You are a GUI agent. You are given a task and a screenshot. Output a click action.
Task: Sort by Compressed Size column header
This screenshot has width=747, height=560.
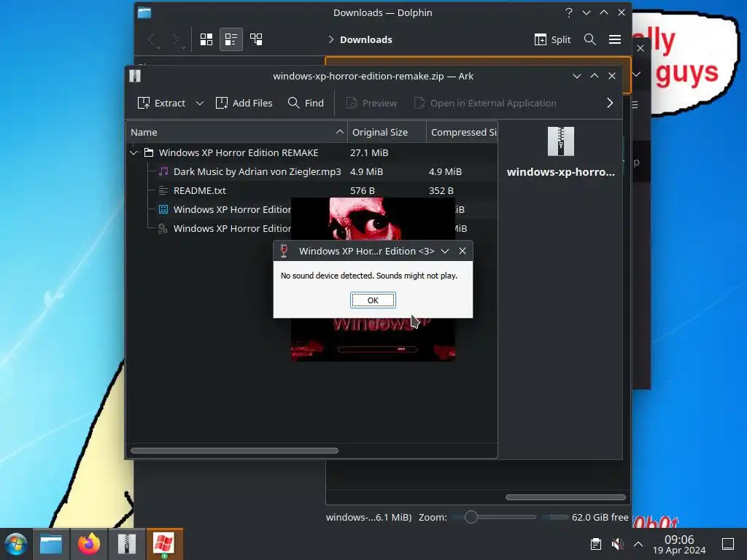(x=462, y=133)
